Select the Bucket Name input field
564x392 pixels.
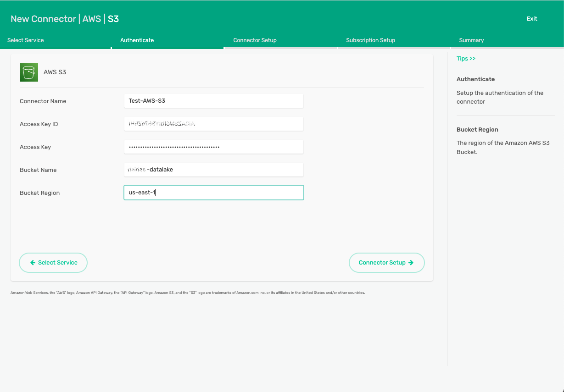tap(213, 170)
